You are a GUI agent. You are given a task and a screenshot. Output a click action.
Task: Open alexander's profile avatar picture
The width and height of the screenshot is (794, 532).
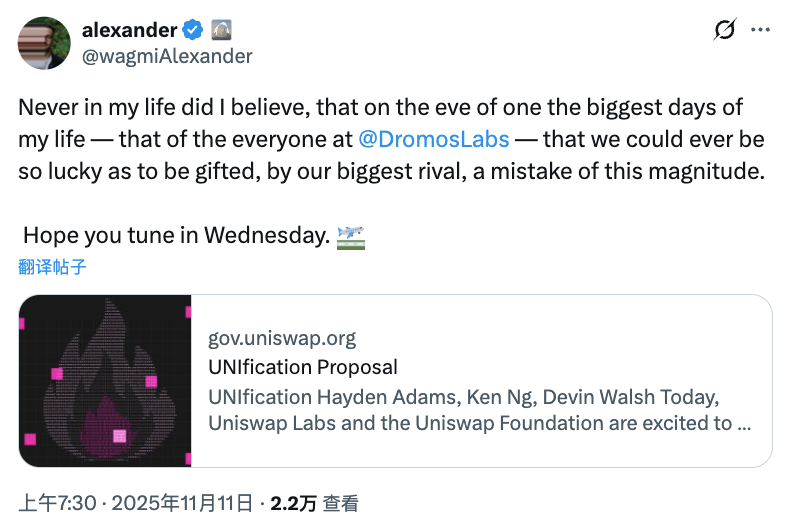coord(44,43)
